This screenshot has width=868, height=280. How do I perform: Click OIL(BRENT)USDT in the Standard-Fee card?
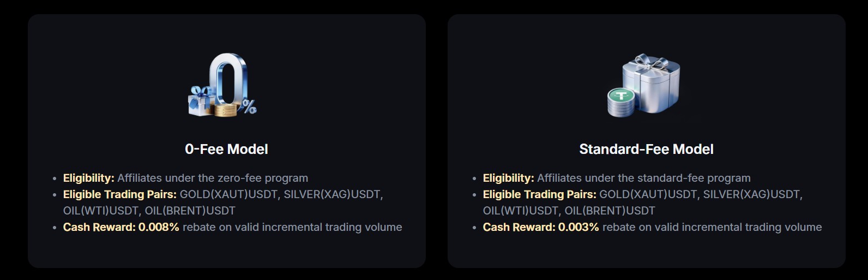[610, 211]
